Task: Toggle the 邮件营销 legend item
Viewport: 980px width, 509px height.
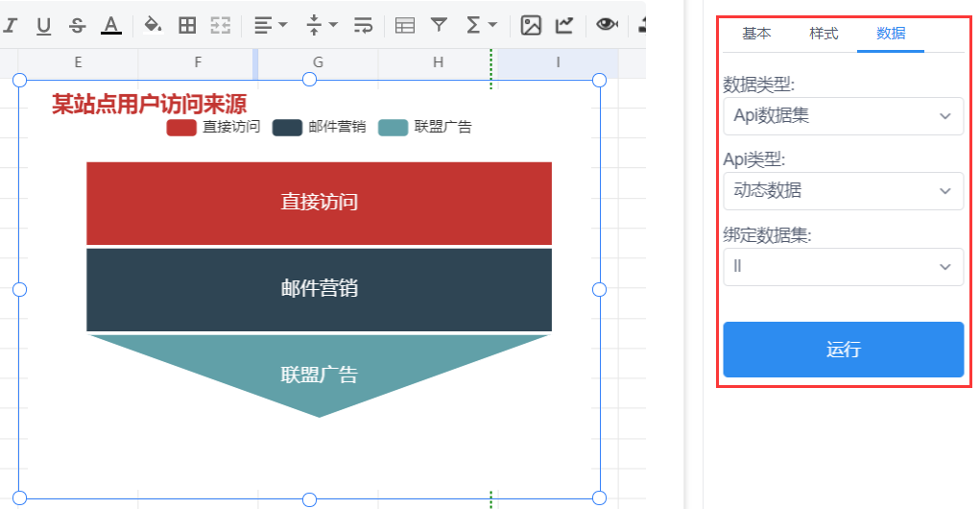Action: click(x=319, y=127)
